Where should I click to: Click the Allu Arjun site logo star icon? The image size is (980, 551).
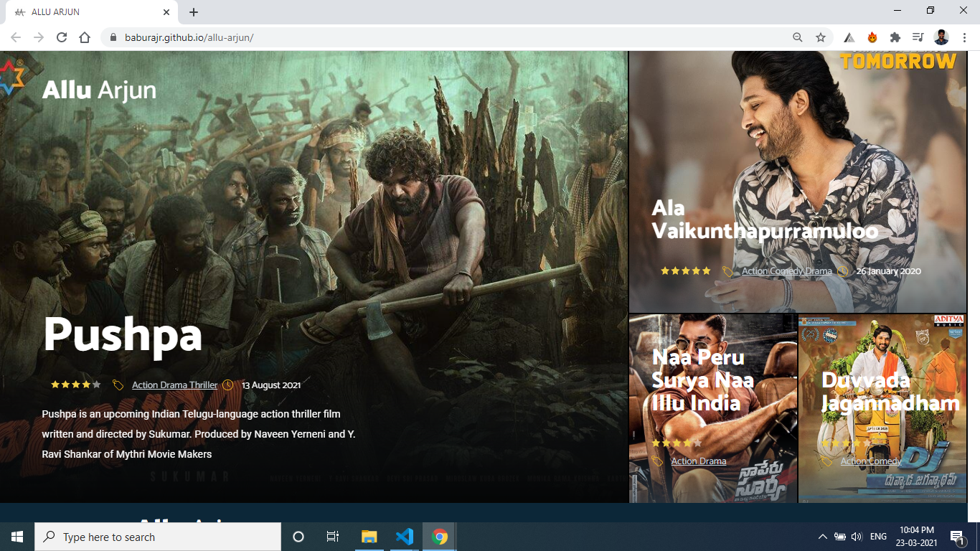click(x=12, y=79)
